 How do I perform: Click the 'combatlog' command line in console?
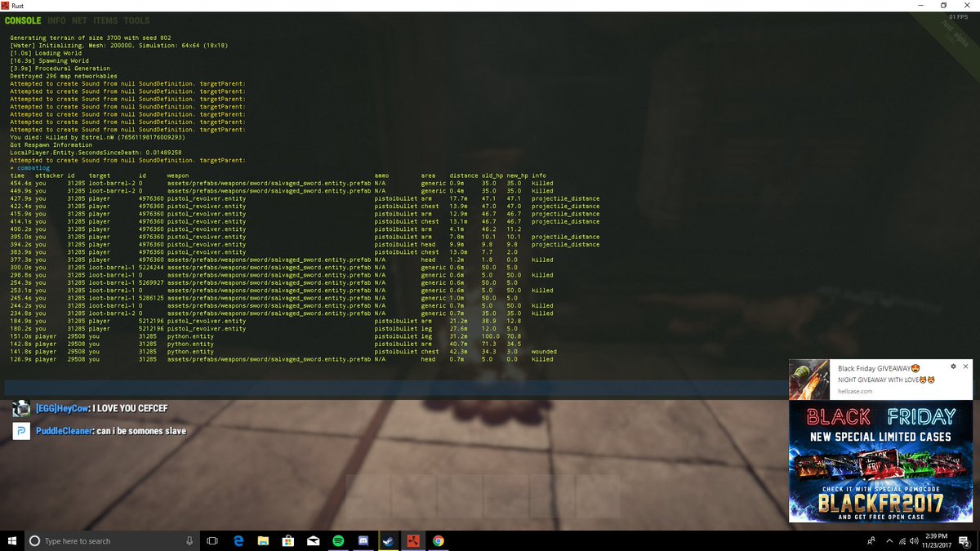click(x=33, y=168)
